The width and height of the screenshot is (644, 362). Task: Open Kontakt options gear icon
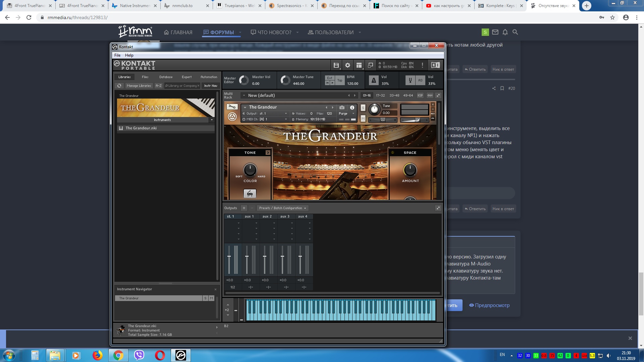click(347, 65)
